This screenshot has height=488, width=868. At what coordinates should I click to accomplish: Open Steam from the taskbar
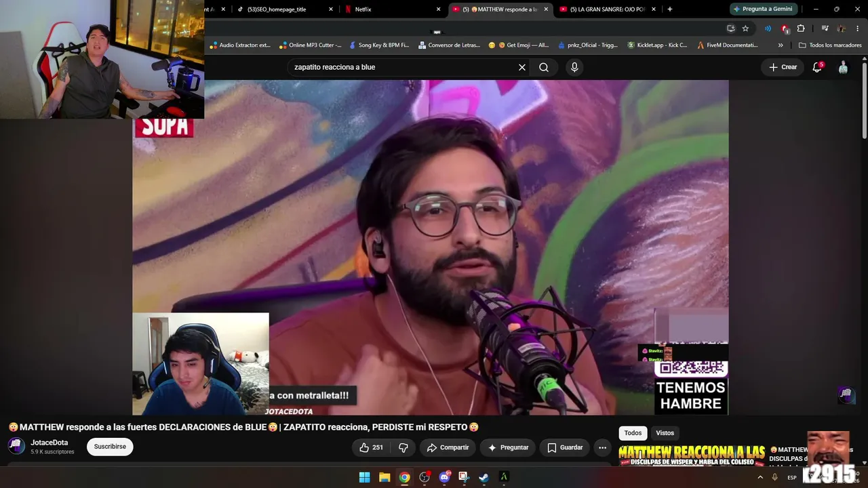click(484, 477)
